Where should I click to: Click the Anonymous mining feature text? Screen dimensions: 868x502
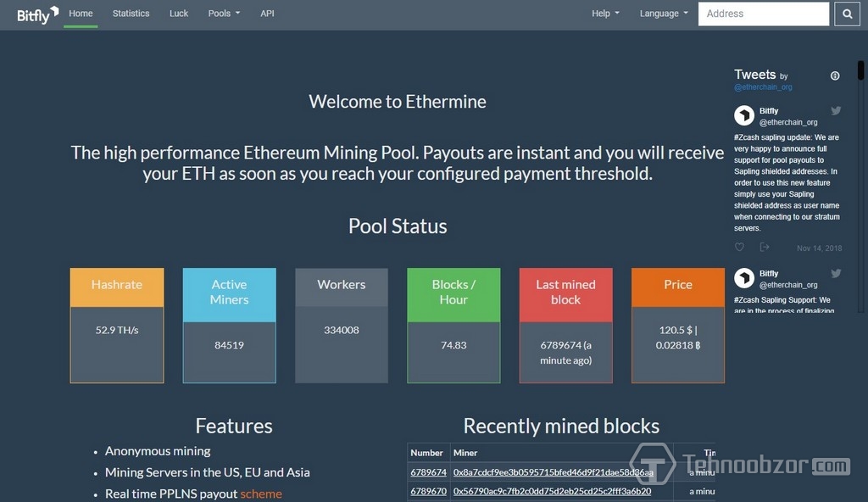[x=158, y=451]
